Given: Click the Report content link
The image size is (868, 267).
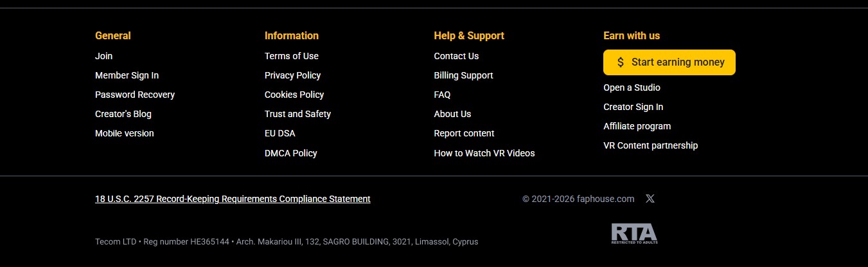Looking at the screenshot, I should 464,133.
